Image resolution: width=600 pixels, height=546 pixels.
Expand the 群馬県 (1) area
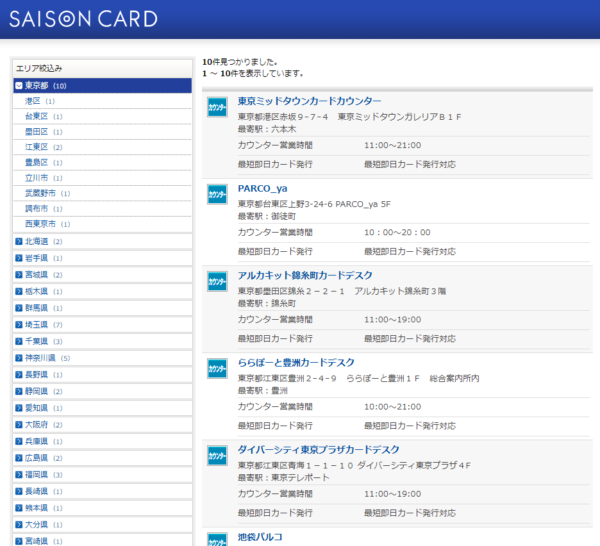coord(103,308)
